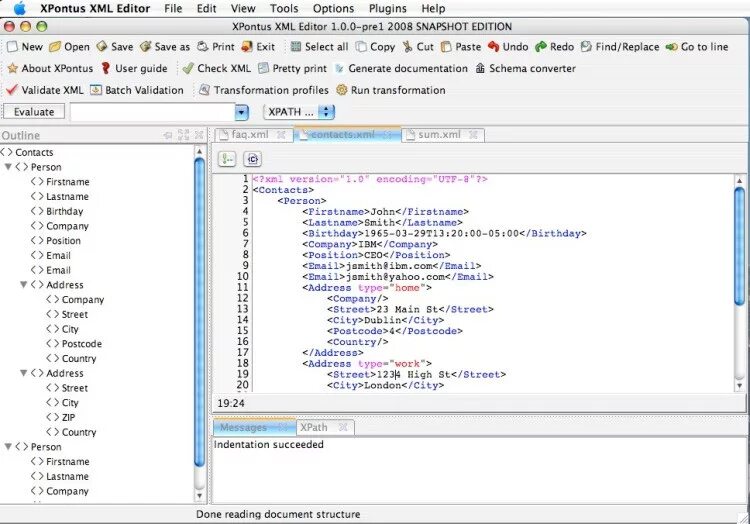The width and height of the screenshot is (750, 524).
Task: Undo the last edit with the Undo icon
Action: [493, 47]
